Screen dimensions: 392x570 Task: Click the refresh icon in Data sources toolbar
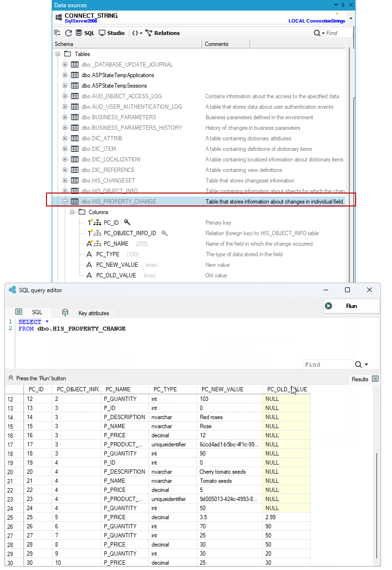[69, 33]
